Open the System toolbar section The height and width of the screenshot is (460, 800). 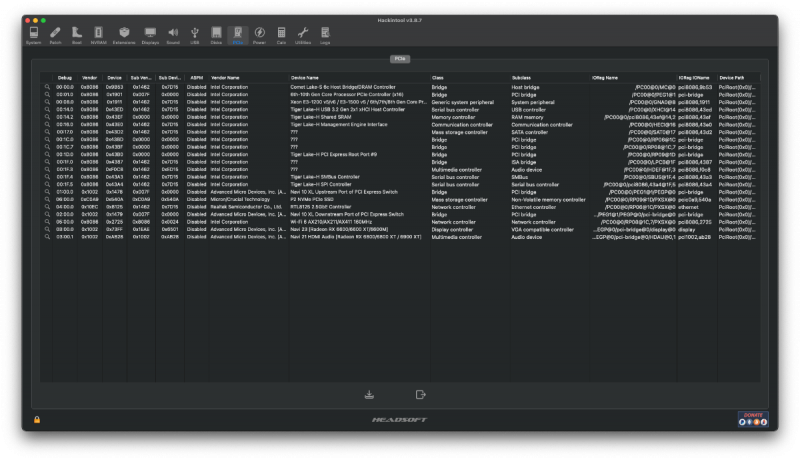(x=33, y=36)
